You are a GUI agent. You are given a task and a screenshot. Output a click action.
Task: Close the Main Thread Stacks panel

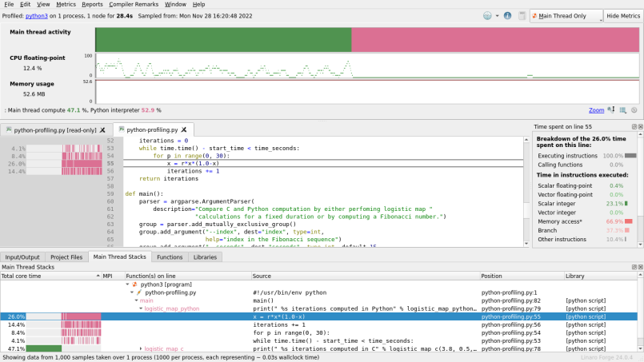[x=640, y=267]
